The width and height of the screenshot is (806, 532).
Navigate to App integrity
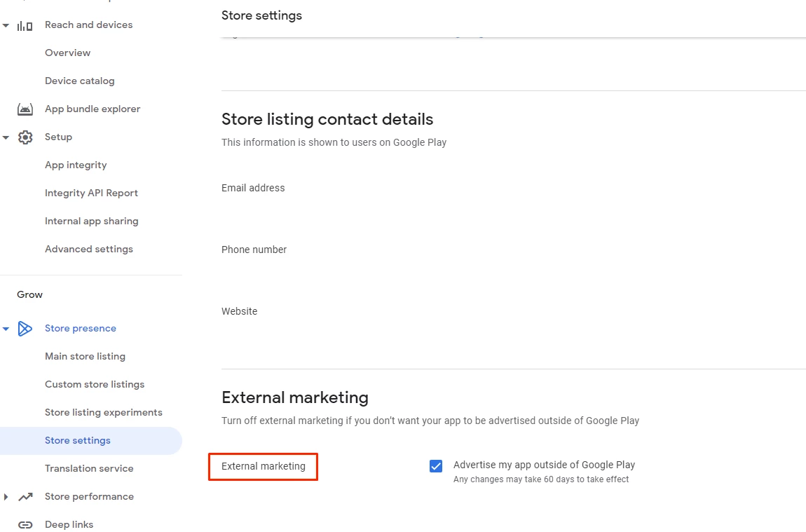pos(76,165)
